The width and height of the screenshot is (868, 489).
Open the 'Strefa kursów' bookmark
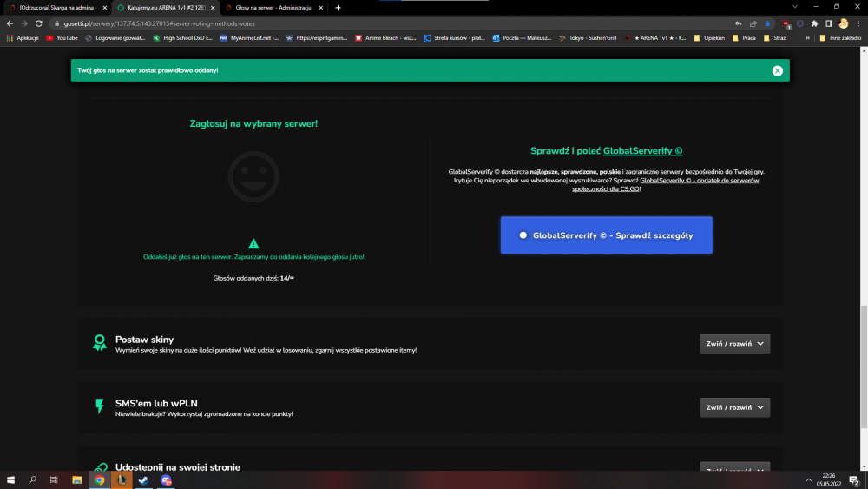[454, 38]
